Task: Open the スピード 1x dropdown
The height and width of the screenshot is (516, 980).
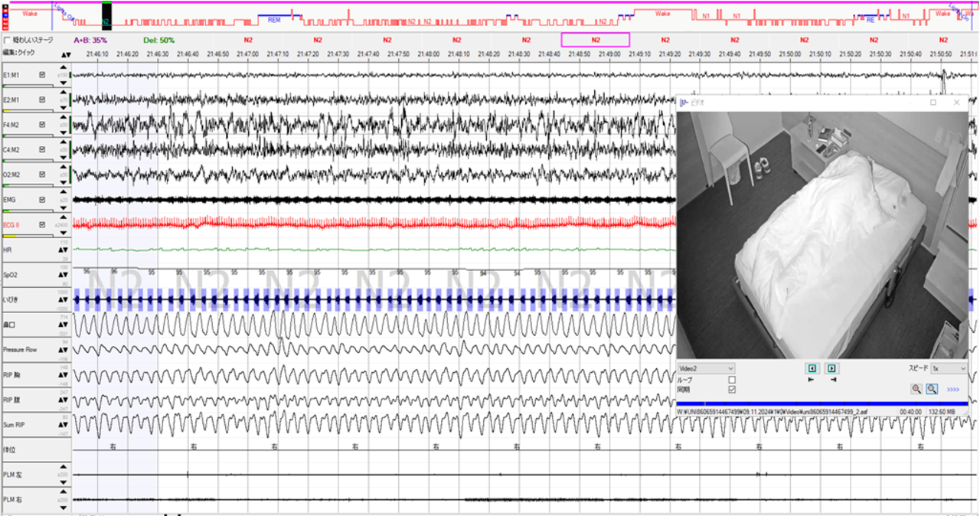Action: coord(948,368)
